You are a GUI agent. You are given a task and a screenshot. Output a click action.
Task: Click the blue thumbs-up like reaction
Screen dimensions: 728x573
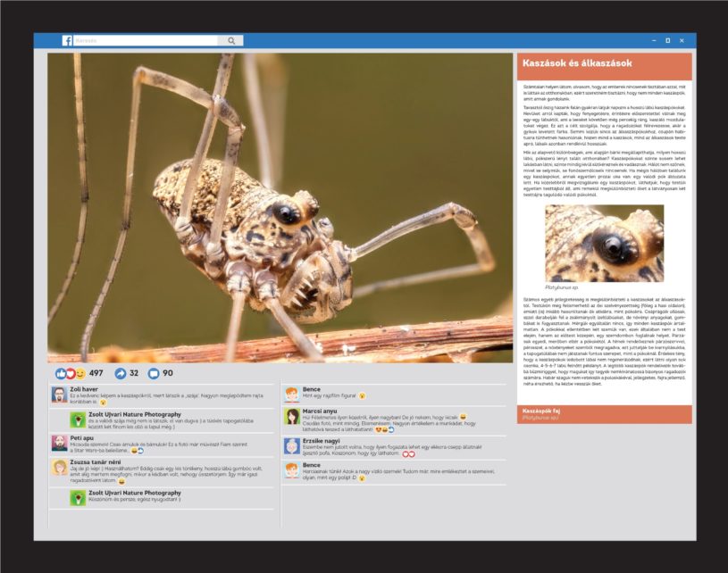pyautogui.click(x=61, y=373)
